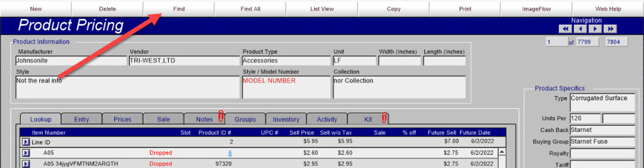Viewport: 644px width, 168px height.
Task: Switch to the Prices tab
Action: 122,119
